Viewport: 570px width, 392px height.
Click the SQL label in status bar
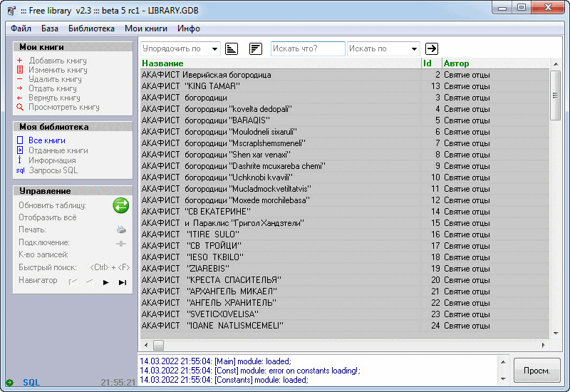point(31,383)
